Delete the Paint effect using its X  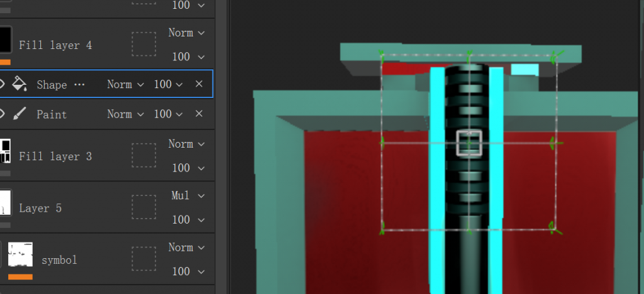pos(199,114)
